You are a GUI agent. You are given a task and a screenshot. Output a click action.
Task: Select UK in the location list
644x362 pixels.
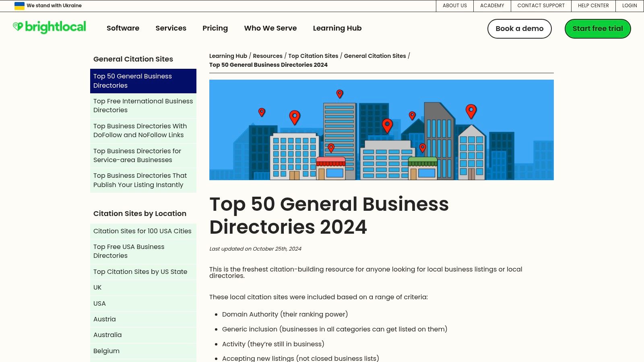coord(143,288)
